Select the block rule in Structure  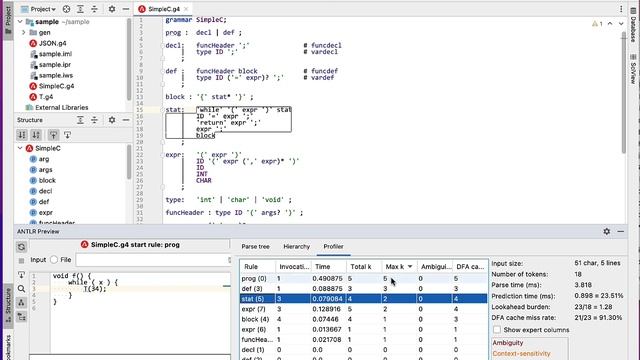pos(43,180)
